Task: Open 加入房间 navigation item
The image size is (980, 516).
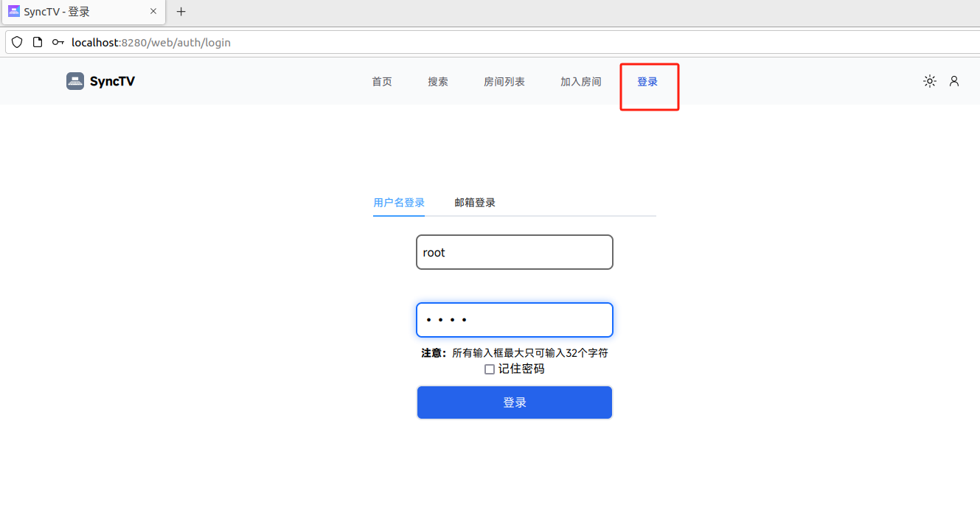Action: pyautogui.click(x=581, y=82)
